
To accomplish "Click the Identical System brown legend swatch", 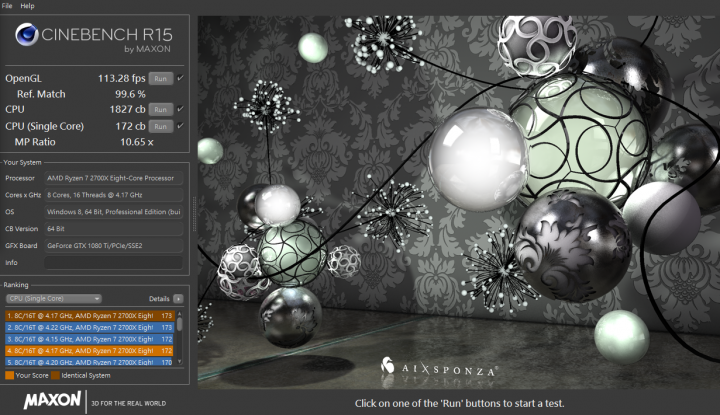I will tap(55, 376).
